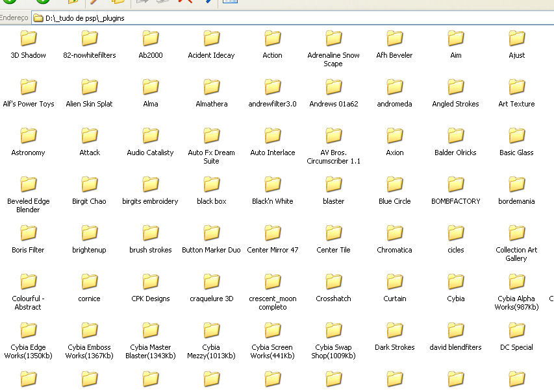Select the 'CPK Designs' folder label
Viewport: 554px width, 392px height.
(x=151, y=299)
